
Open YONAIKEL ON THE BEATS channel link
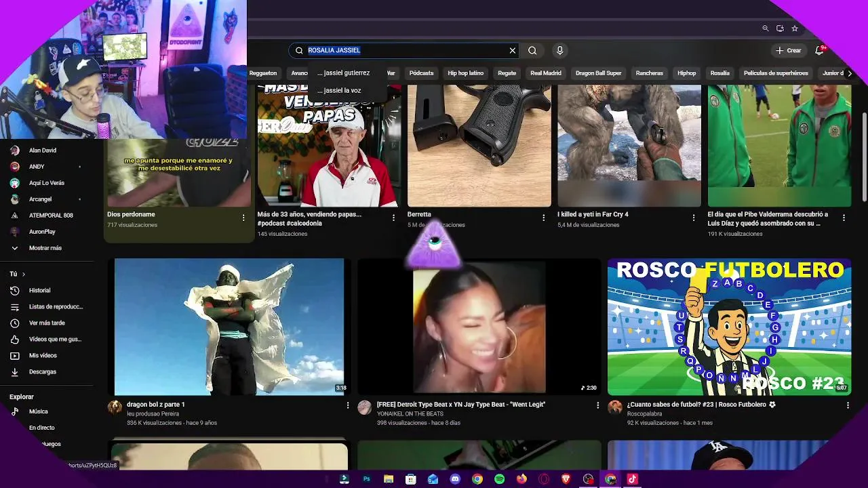click(410, 413)
